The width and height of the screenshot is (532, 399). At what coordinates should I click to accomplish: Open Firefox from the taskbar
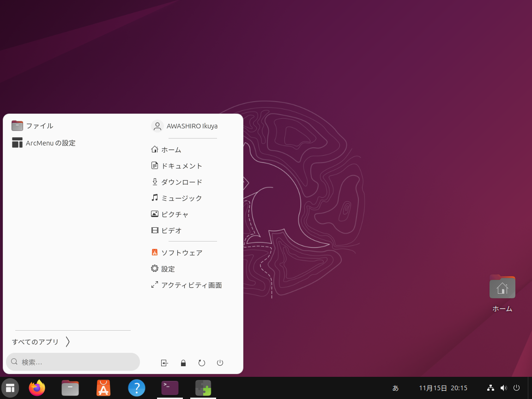(x=37, y=388)
